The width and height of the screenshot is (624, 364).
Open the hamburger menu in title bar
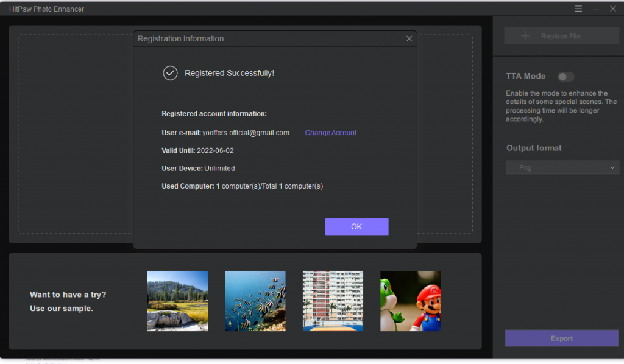[578, 9]
